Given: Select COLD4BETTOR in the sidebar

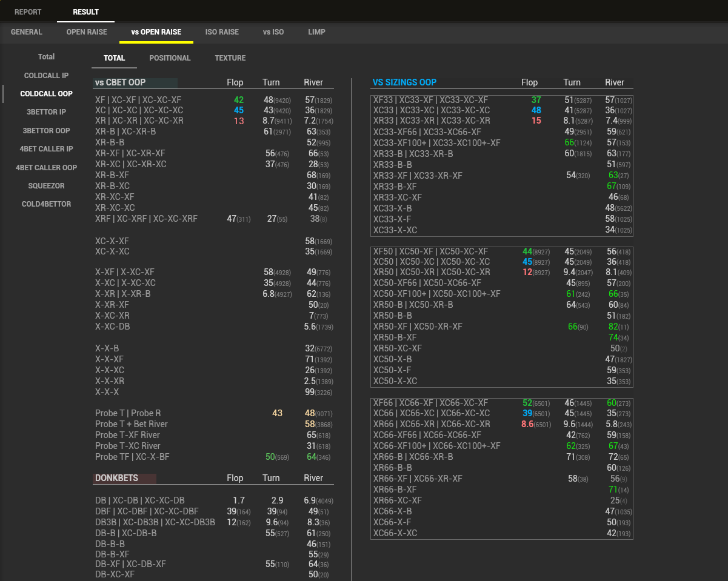Looking at the screenshot, I should click(x=47, y=204).
